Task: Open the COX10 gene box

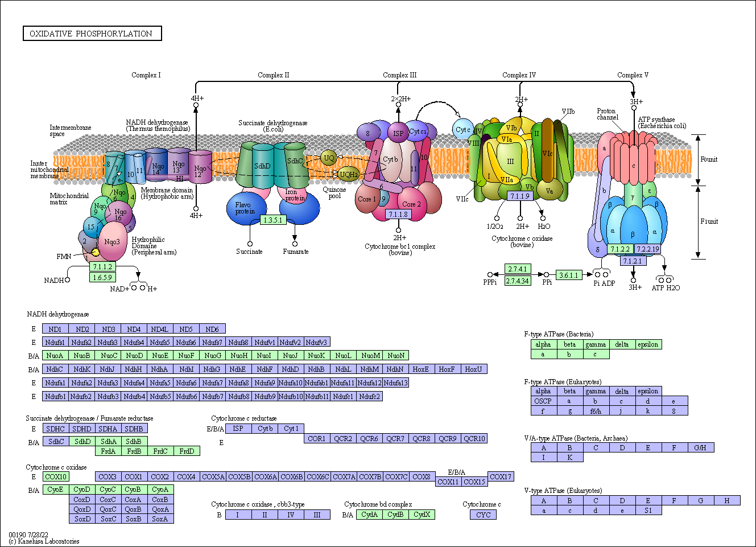Action: [x=56, y=476]
